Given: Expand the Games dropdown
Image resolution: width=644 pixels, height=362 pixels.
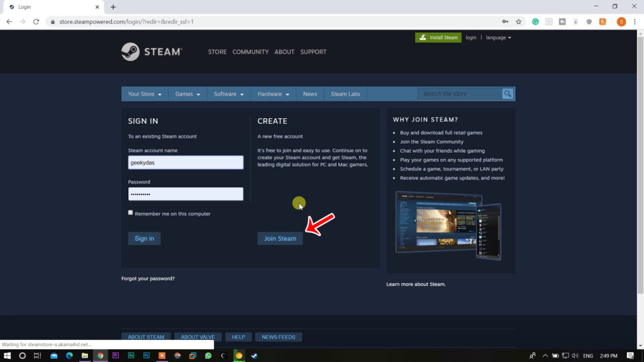Looking at the screenshot, I should click(187, 94).
